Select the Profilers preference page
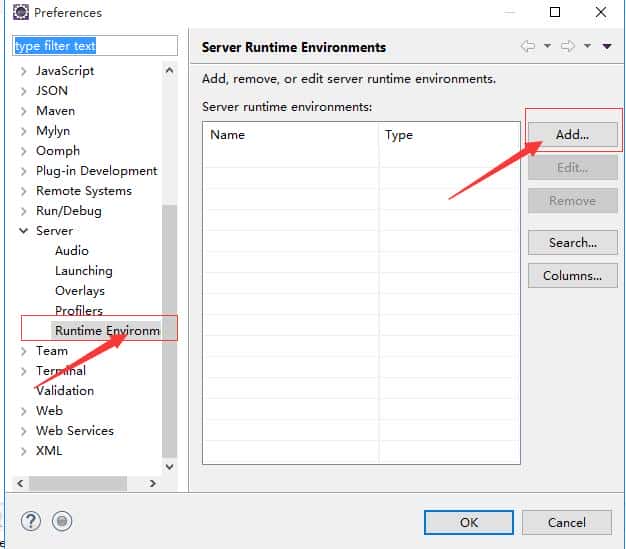Screen dimensions: 626x549 click(x=79, y=311)
